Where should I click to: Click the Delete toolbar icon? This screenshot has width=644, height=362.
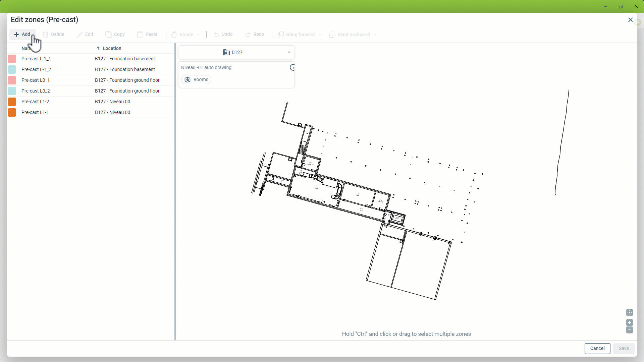(46, 35)
